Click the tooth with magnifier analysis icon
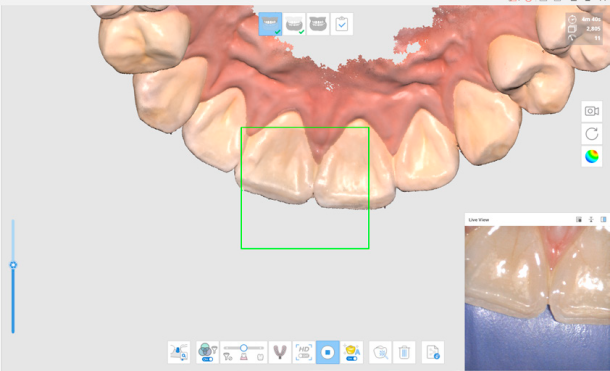 pyautogui.click(x=380, y=352)
